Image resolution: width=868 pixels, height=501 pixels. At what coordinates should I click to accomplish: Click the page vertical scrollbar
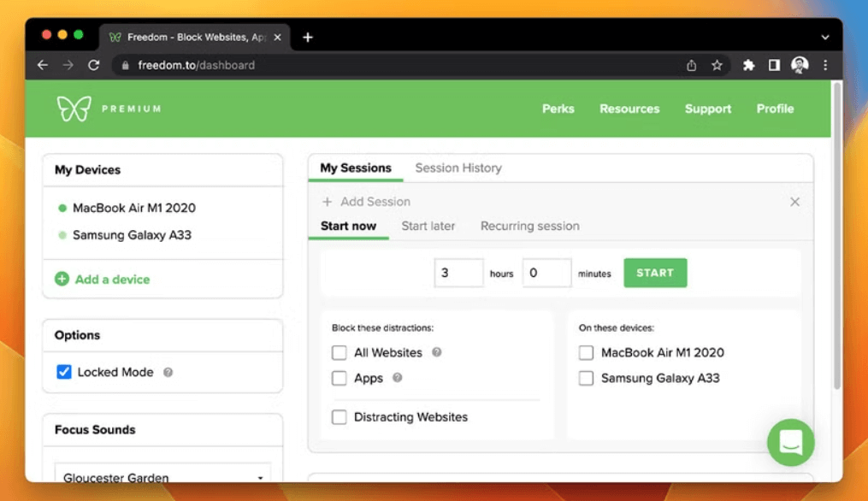coord(837,235)
